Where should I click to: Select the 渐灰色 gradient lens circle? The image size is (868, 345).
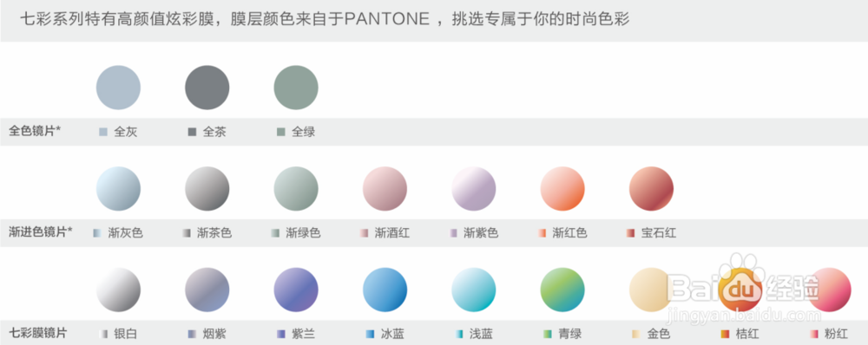118,189
